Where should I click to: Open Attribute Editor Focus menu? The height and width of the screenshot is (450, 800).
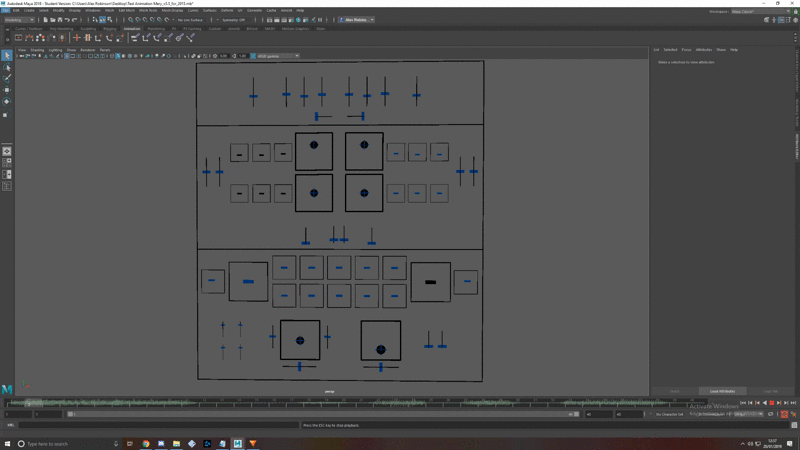pos(686,50)
